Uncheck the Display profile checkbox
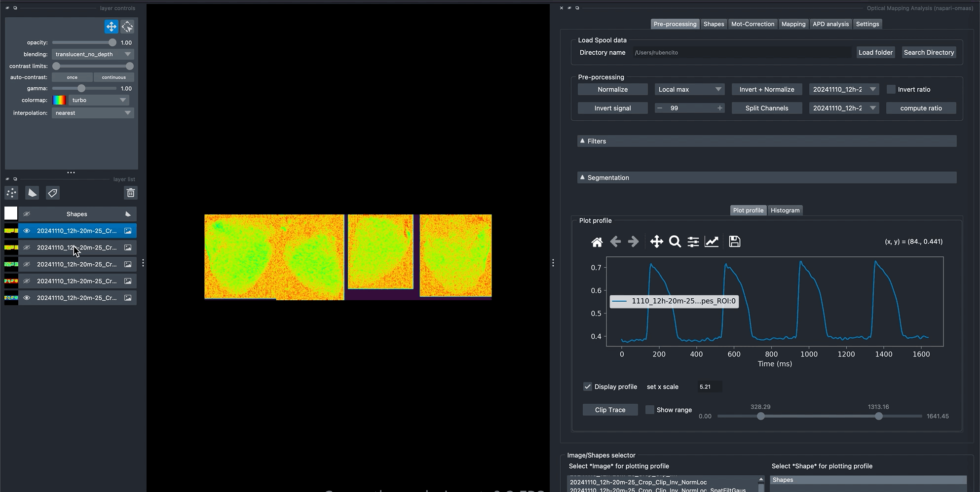The image size is (980, 492). pyautogui.click(x=587, y=387)
